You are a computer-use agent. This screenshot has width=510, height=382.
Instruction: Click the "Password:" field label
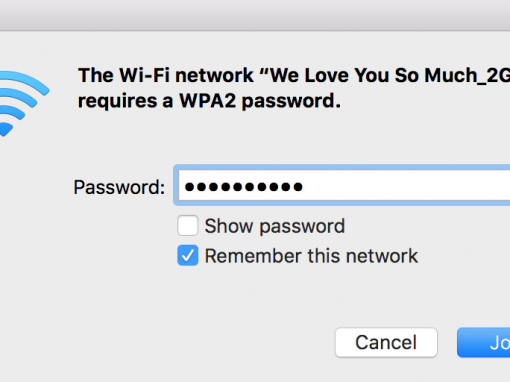(119, 187)
